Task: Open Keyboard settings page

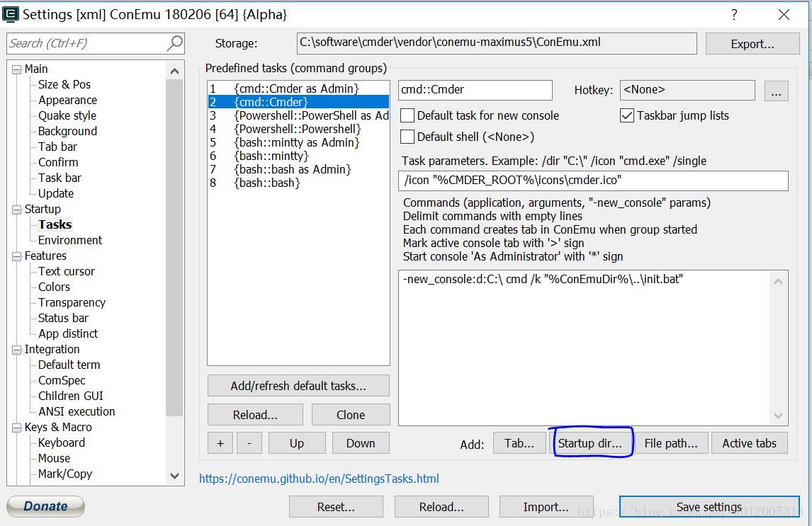Action: tap(61, 442)
